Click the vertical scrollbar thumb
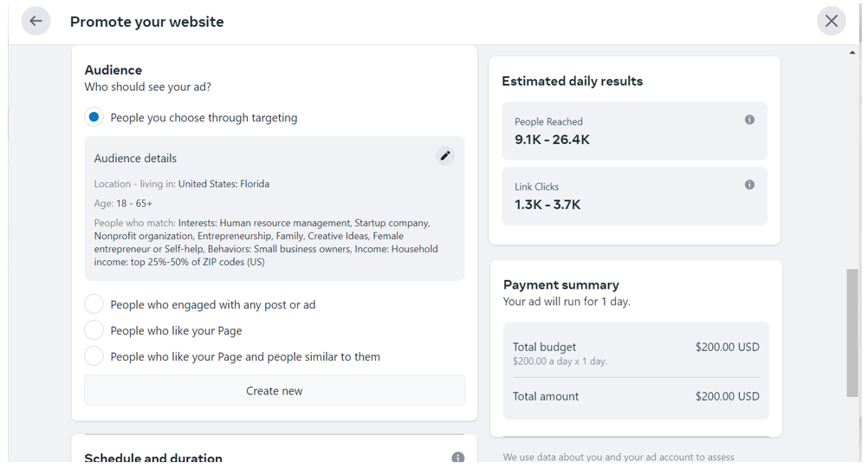The image size is (868, 469). [852, 332]
